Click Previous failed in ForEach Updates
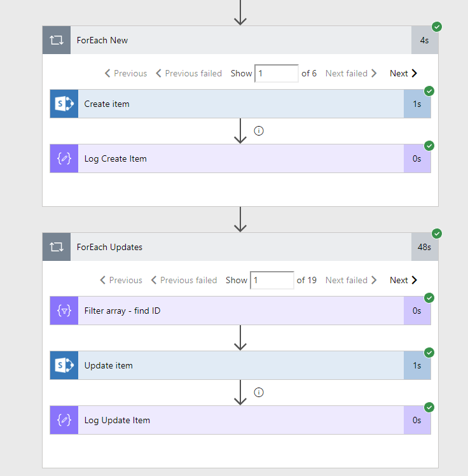This screenshot has height=476, width=468. point(184,280)
